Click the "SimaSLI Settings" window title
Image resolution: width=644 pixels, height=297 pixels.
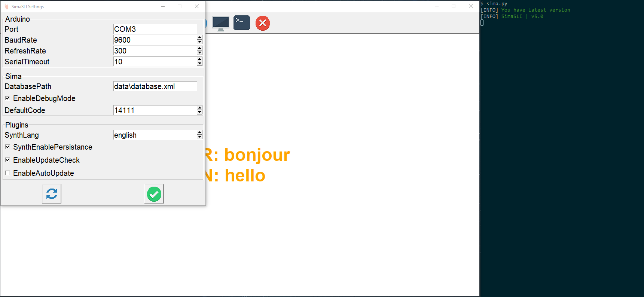pos(28,7)
